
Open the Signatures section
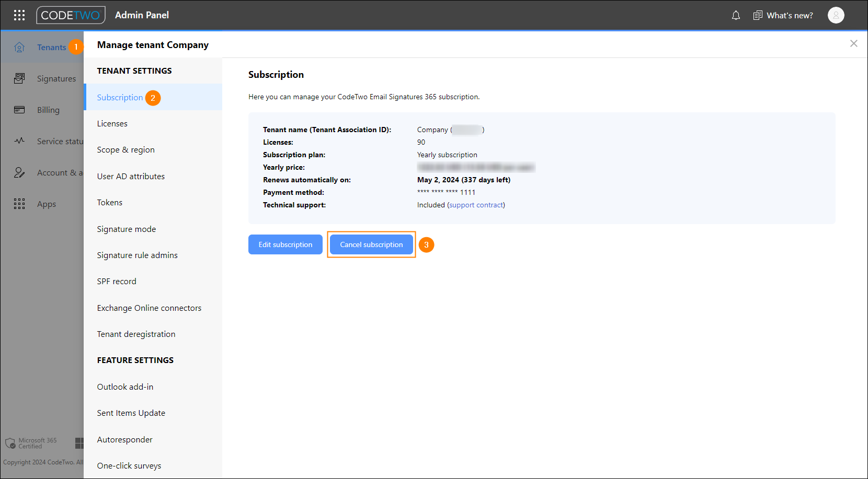tap(56, 78)
